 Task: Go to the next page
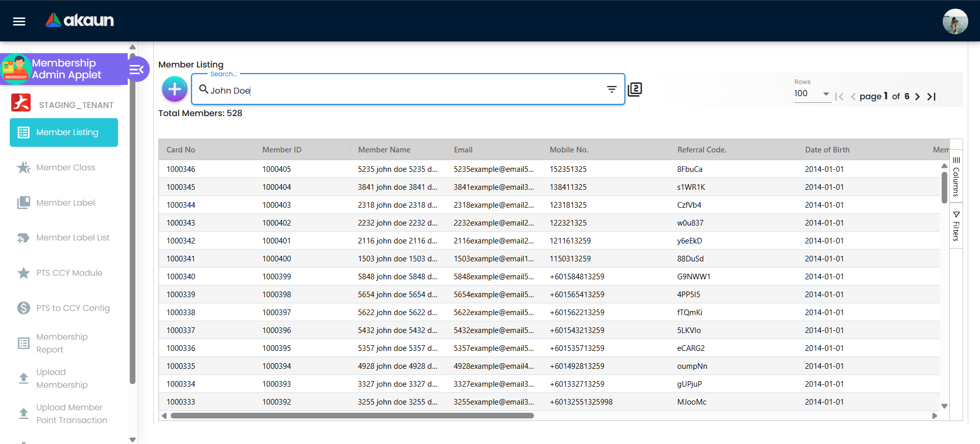[x=918, y=96]
